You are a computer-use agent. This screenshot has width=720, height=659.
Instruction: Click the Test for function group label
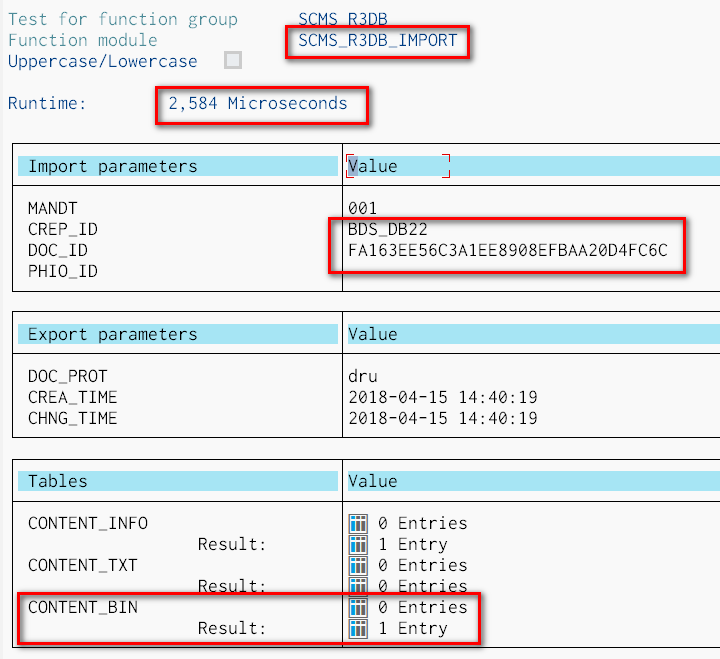point(123,19)
